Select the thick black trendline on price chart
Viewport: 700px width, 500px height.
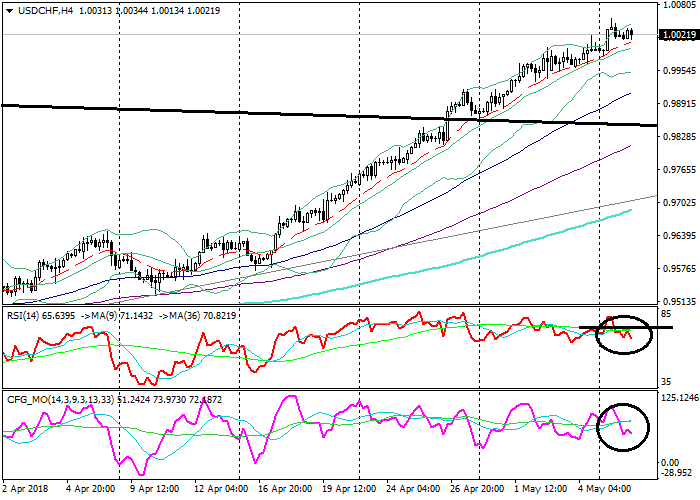(x=300, y=114)
